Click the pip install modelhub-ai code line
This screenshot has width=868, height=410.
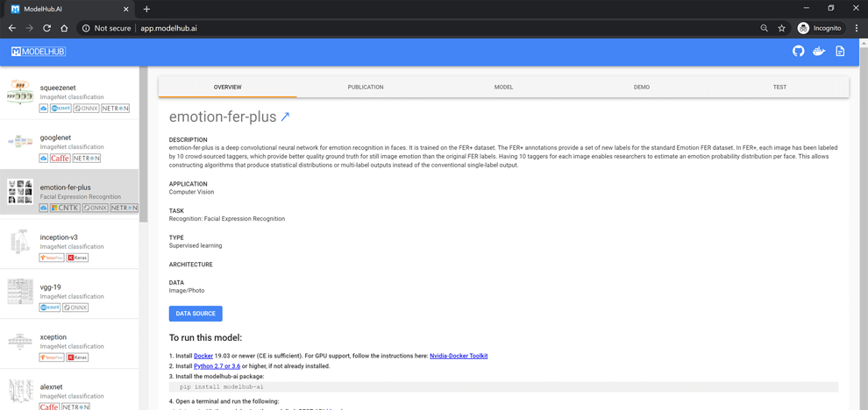(503, 386)
